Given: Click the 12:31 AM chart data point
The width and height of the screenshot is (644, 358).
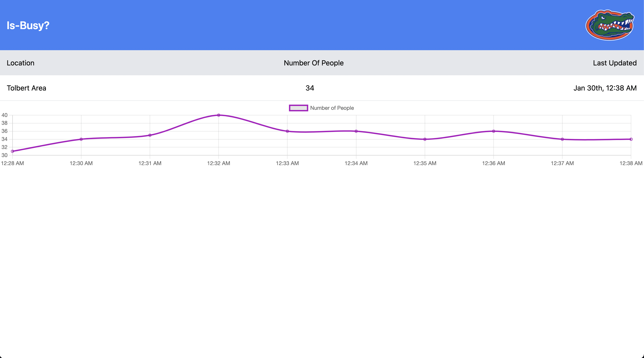Looking at the screenshot, I should (150, 135).
